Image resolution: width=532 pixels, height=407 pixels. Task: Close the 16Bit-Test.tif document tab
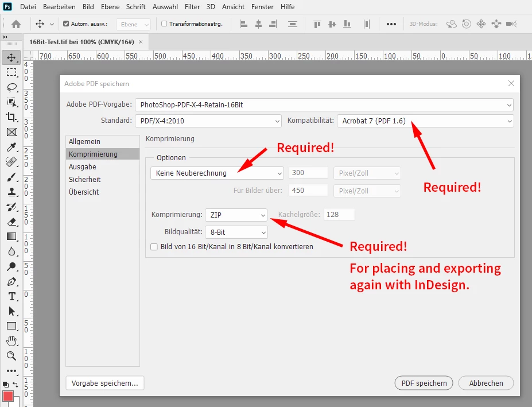click(x=141, y=42)
